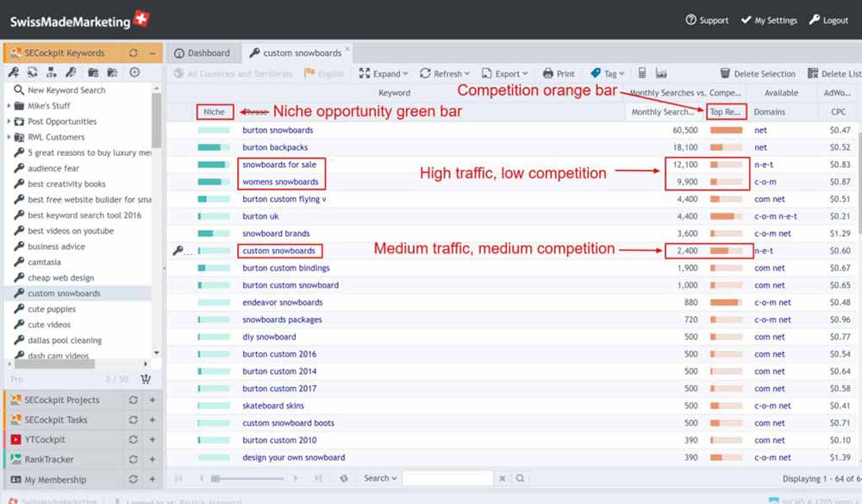This screenshot has height=504, width=862.
Task: Click the pagination slider handle
Action: (x=215, y=478)
